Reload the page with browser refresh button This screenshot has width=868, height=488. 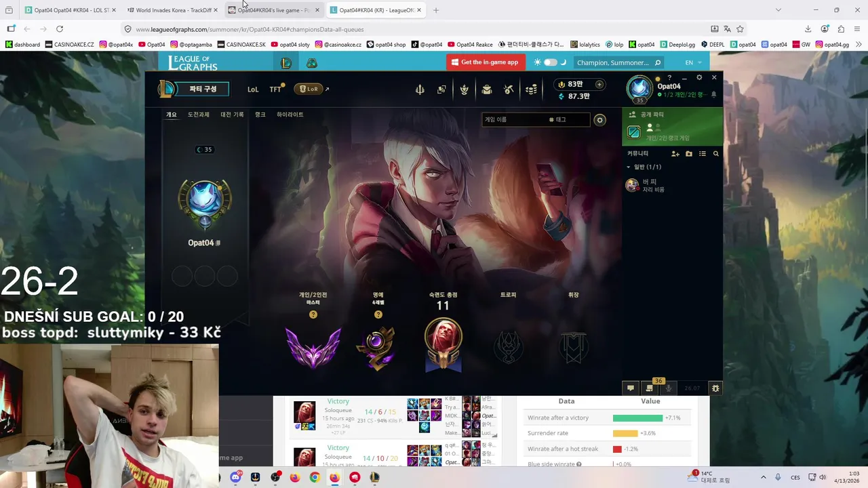[x=60, y=29]
